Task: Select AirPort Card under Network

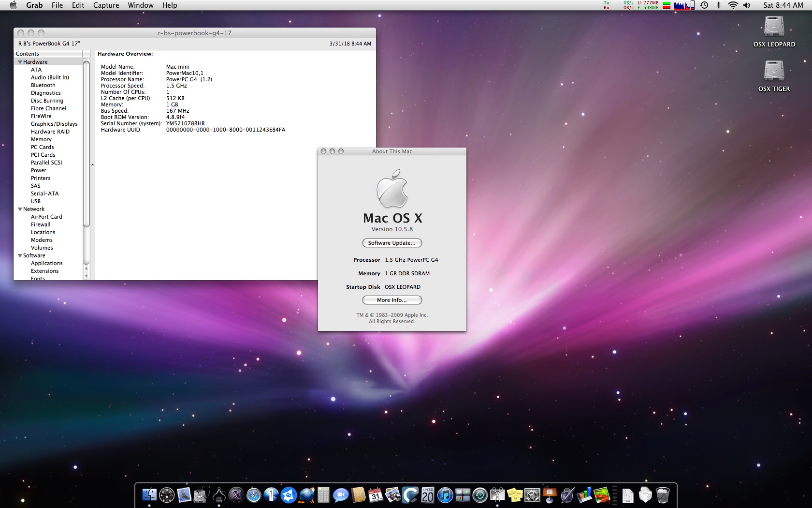Action: pos(46,217)
